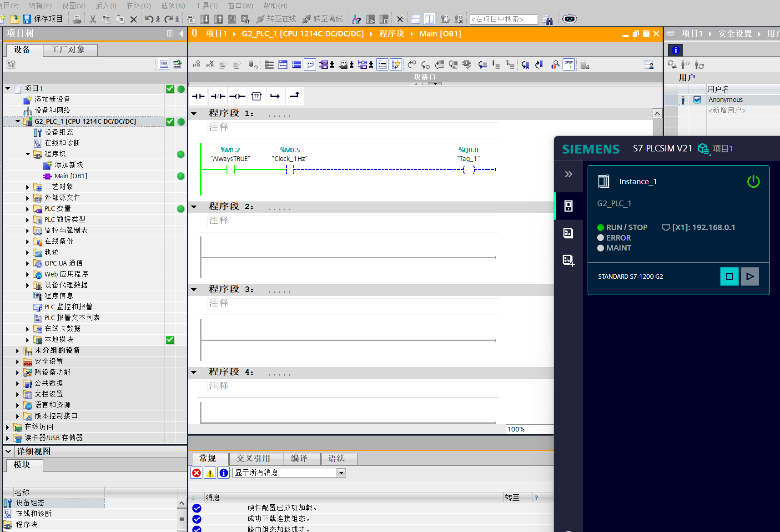780x532 pixels.
Task: Click Save project toolbar button
Action: (43, 19)
